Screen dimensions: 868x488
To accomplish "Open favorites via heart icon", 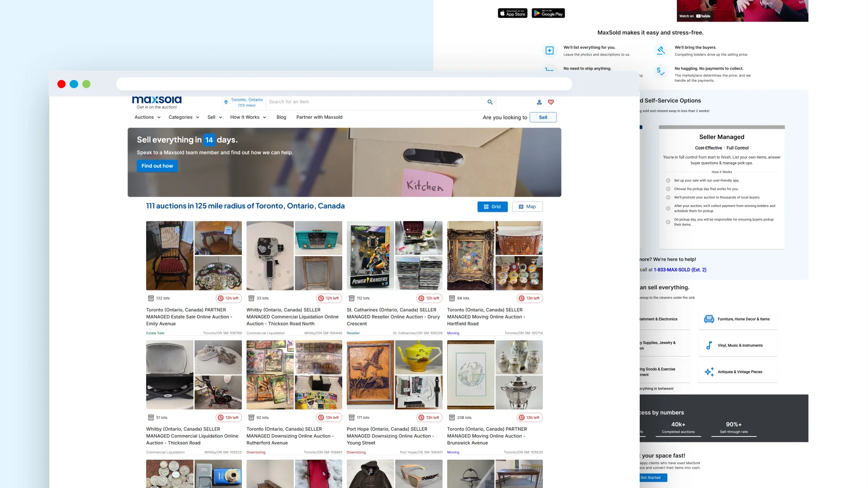I will click(x=551, y=102).
